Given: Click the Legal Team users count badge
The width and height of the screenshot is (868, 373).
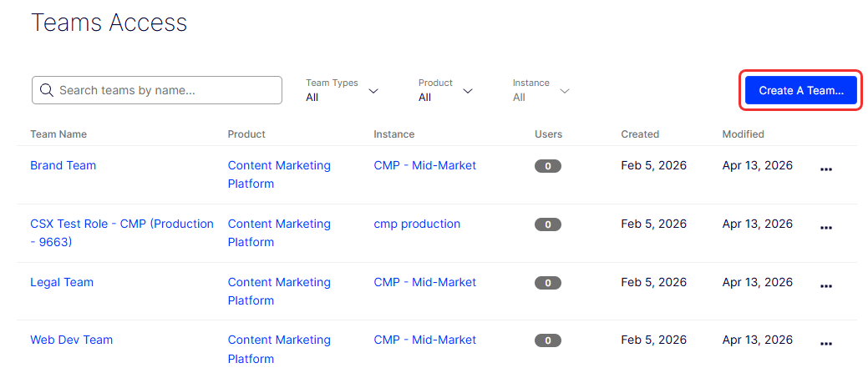Looking at the screenshot, I should 547,283.
